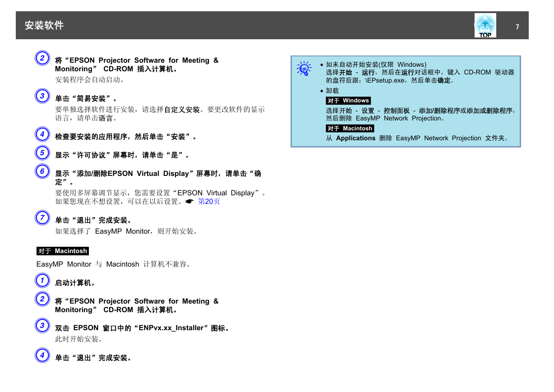This screenshot has height=392, width=554.
Task: Click the heading 单击“简易安装”。
Action: pos(88,98)
